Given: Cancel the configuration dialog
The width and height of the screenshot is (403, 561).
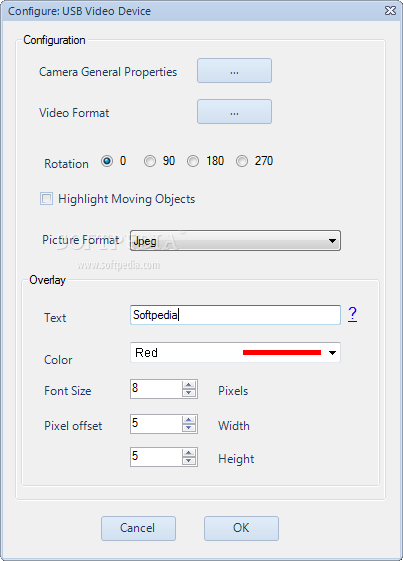Looking at the screenshot, I should [138, 528].
